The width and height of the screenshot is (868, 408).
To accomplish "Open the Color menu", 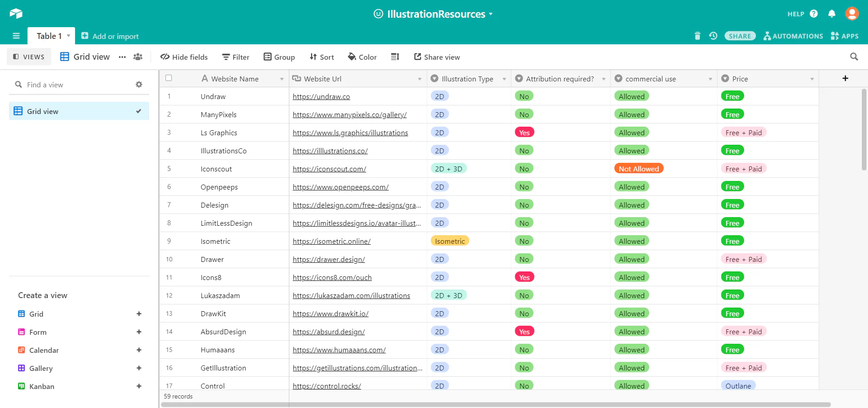I will (362, 57).
